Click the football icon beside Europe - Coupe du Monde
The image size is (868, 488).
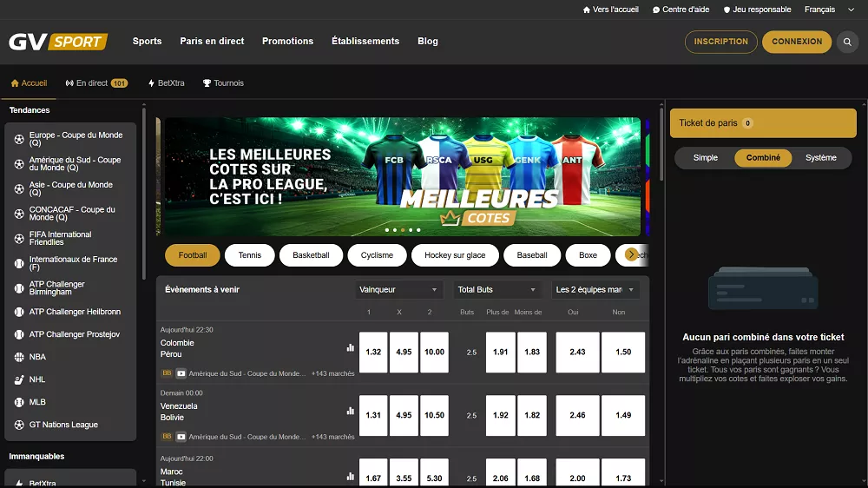point(19,139)
